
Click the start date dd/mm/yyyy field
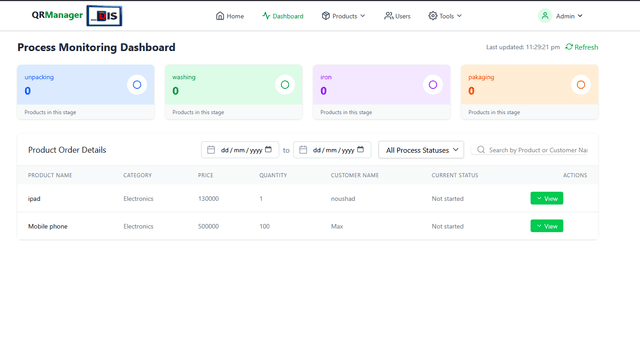click(x=240, y=150)
